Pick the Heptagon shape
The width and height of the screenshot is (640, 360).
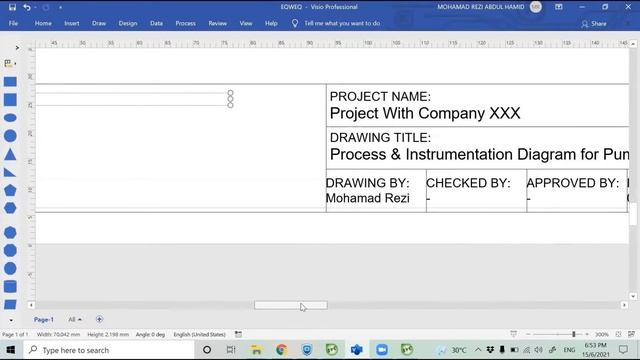coord(10,233)
